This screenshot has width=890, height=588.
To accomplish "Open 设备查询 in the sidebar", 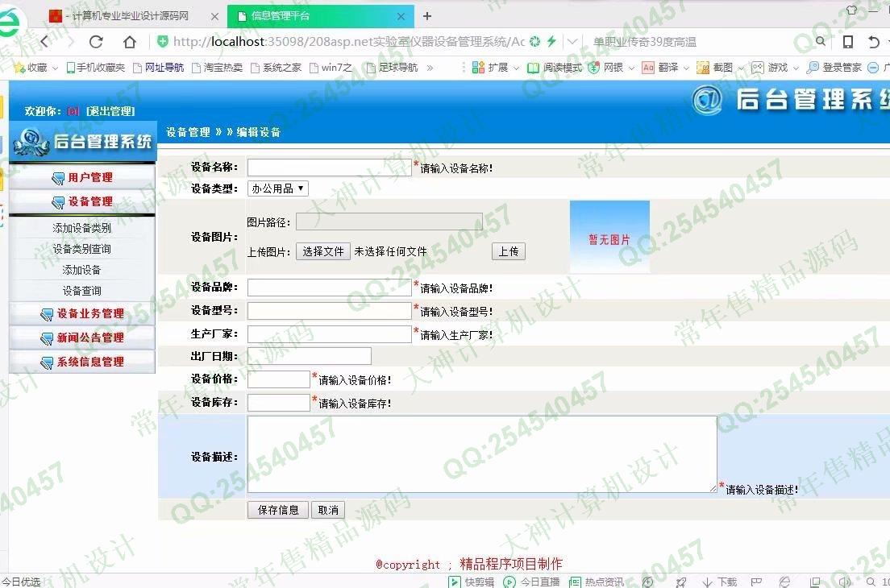I will (82, 291).
